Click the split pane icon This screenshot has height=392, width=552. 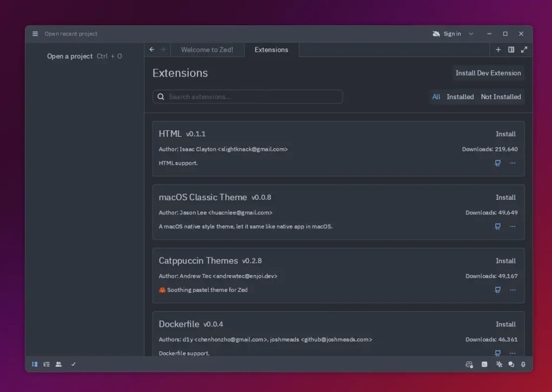[512, 50]
